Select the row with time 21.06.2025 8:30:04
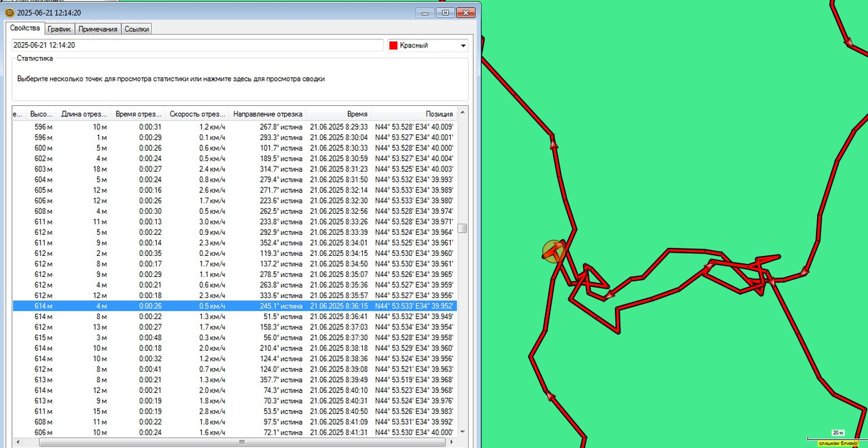868x448 pixels. [x=235, y=137]
